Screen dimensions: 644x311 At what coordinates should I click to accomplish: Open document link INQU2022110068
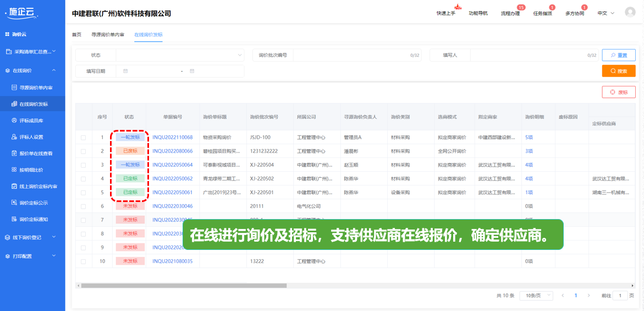[x=172, y=138]
